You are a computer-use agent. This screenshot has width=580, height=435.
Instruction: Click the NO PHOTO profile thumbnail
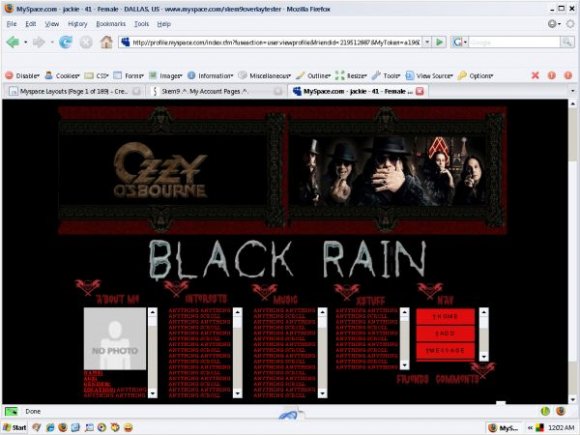pyautogui.click(x=115, y=338)
